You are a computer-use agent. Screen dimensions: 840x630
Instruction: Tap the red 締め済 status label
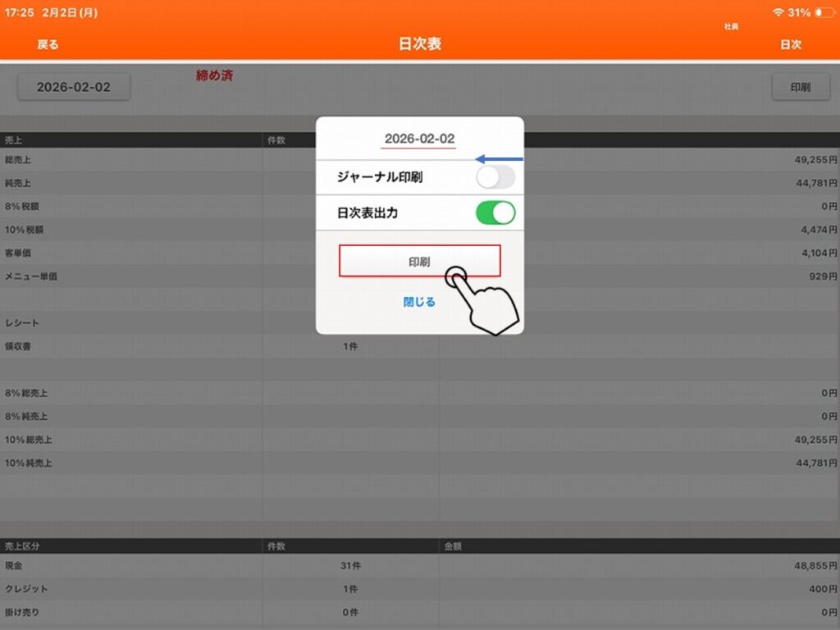pos(214,75)
